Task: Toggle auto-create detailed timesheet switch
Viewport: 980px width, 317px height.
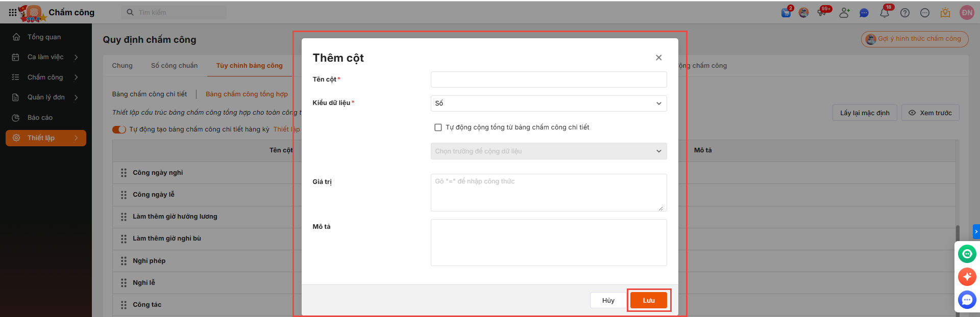Action: [119, 129]
